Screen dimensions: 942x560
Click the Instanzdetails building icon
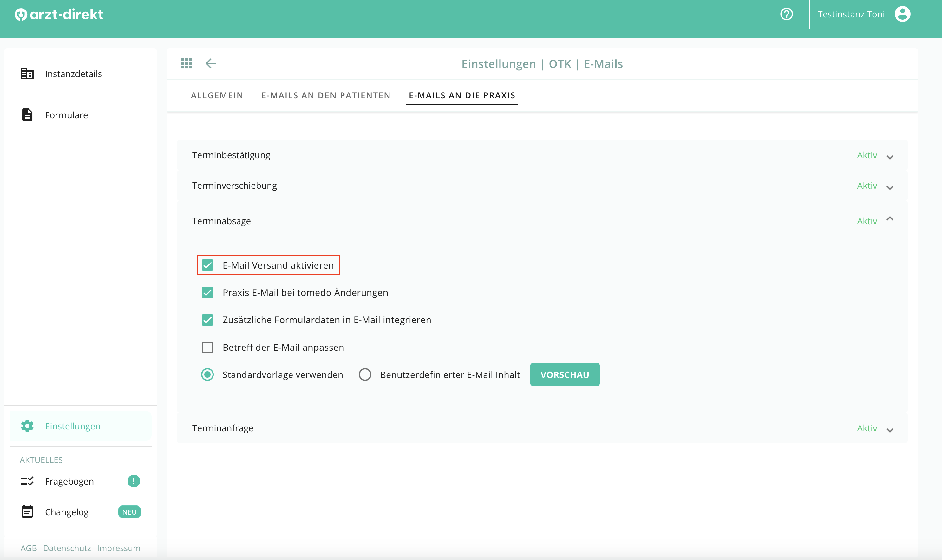click(x=27, y=74)
